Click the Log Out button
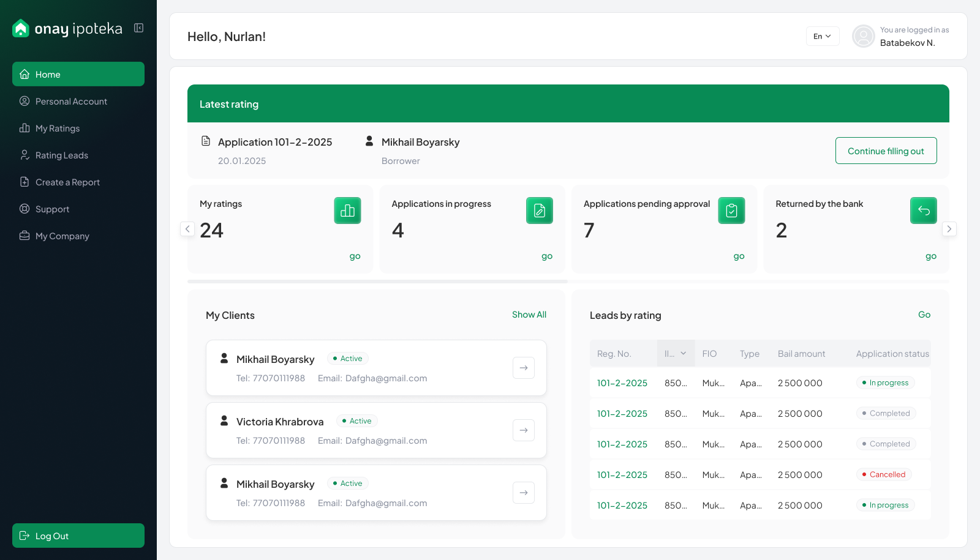980x560 pixels. (x=78, y=536)
